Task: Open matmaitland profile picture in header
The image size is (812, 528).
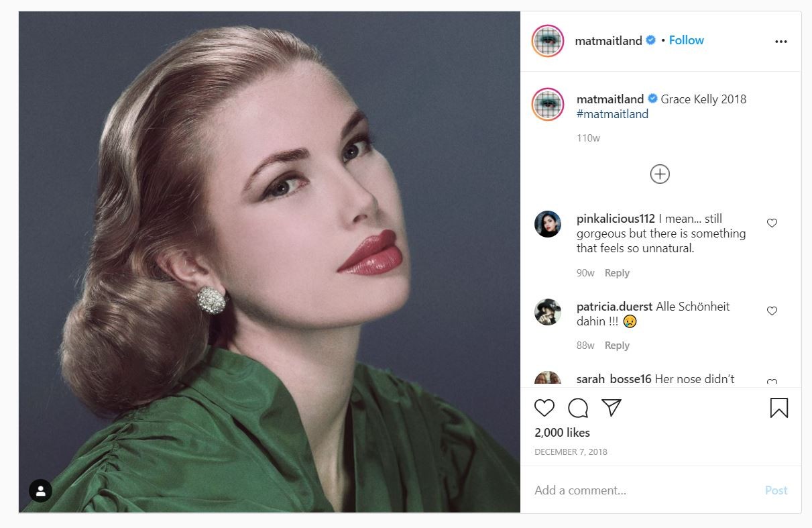Action: tap(548, 42)
